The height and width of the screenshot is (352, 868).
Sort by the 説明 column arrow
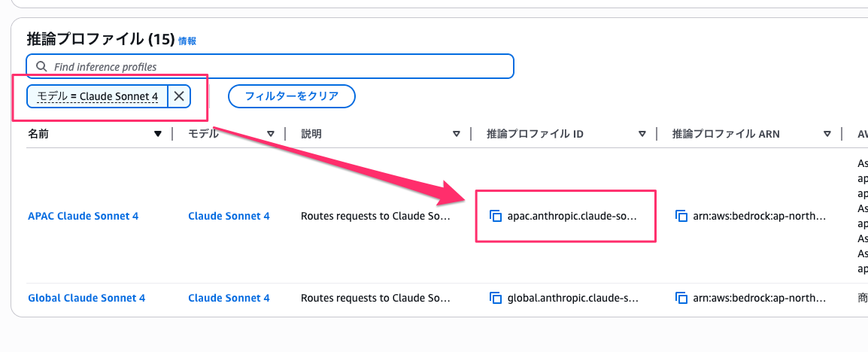457,134
